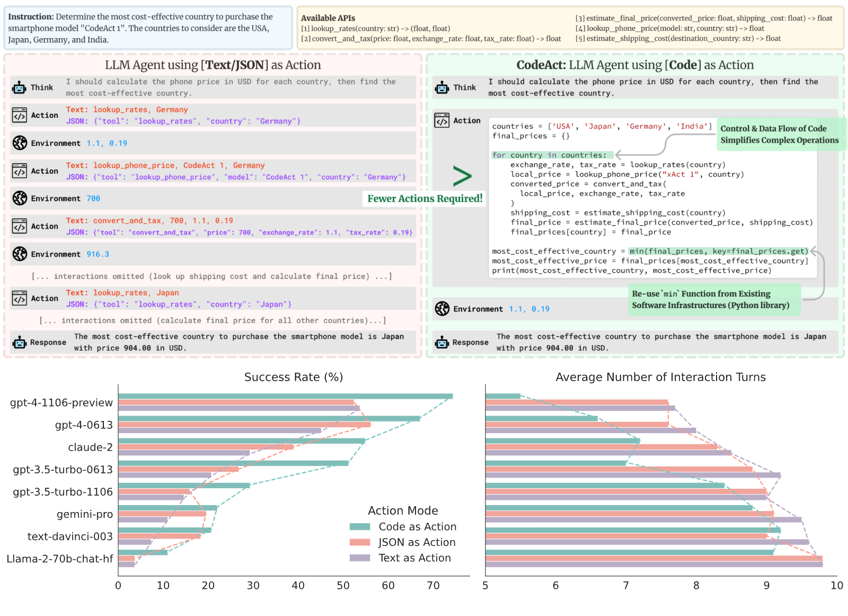Click the "Action Mode" legend title
Image resolution: width=848 pixels, height=616 pixels.
pos(403,511)
